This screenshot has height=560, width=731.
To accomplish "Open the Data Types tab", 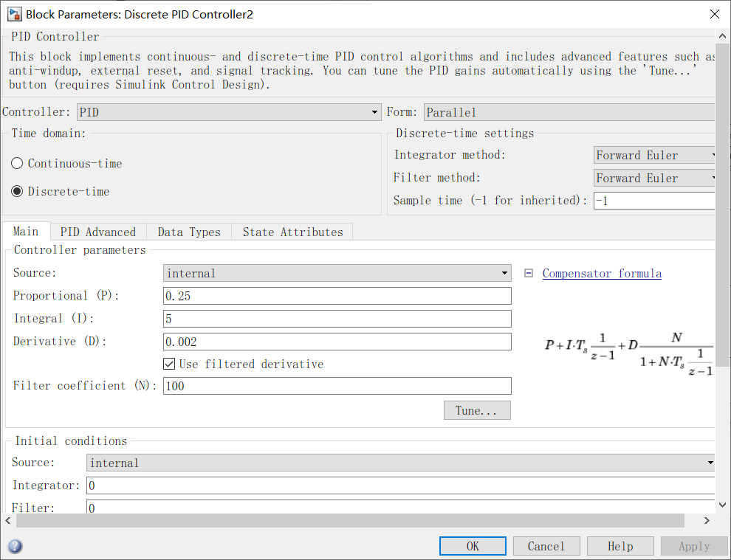I will (x=189, y=232).
